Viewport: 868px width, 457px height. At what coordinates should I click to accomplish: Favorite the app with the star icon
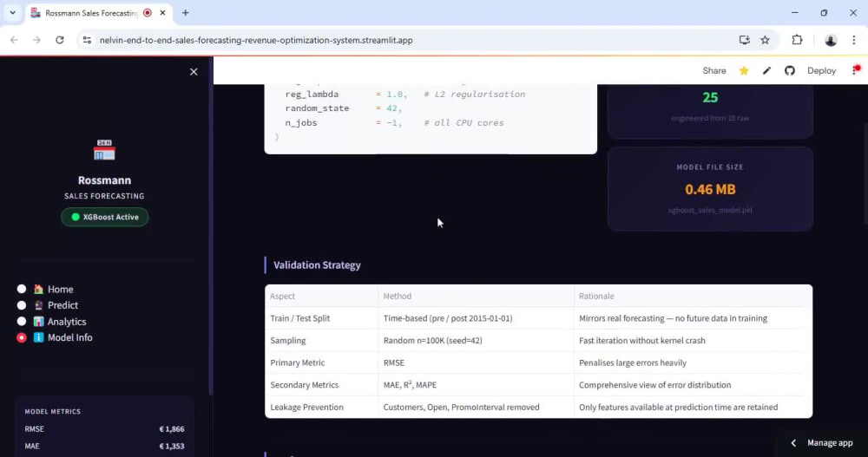point(744,71)
